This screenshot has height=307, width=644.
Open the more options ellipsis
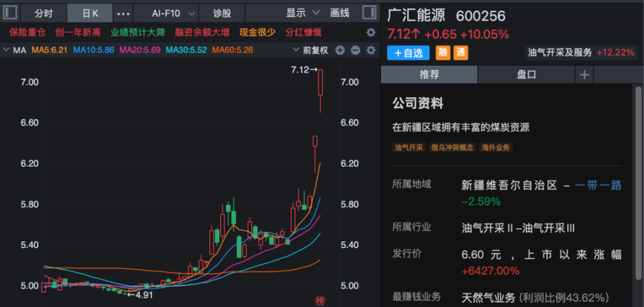pyautogui.click(x=123, y=13)
